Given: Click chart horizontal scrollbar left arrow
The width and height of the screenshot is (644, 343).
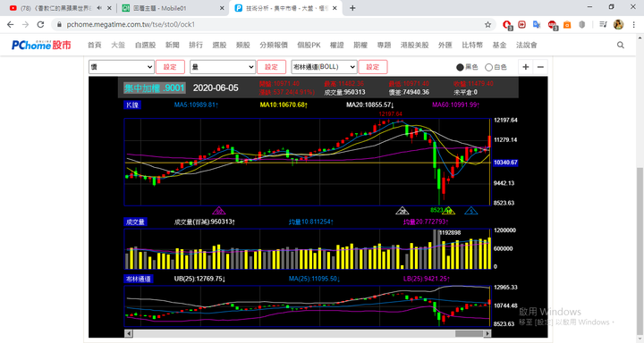Looking at the screenshot, I should tap(128, 333).
